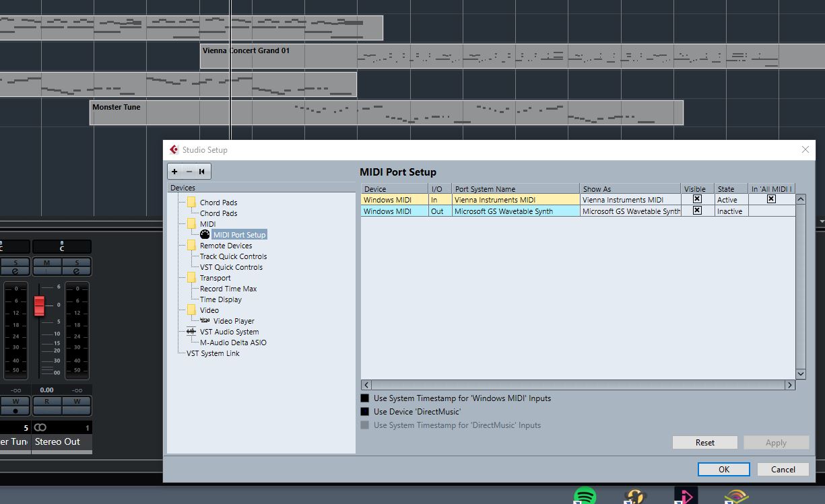The height and width of the screenshot is (504, 825).
Task: Enable Use Device 'DirectMusic' checkbox
Action: pyautogui.click(x=365, y=412)
